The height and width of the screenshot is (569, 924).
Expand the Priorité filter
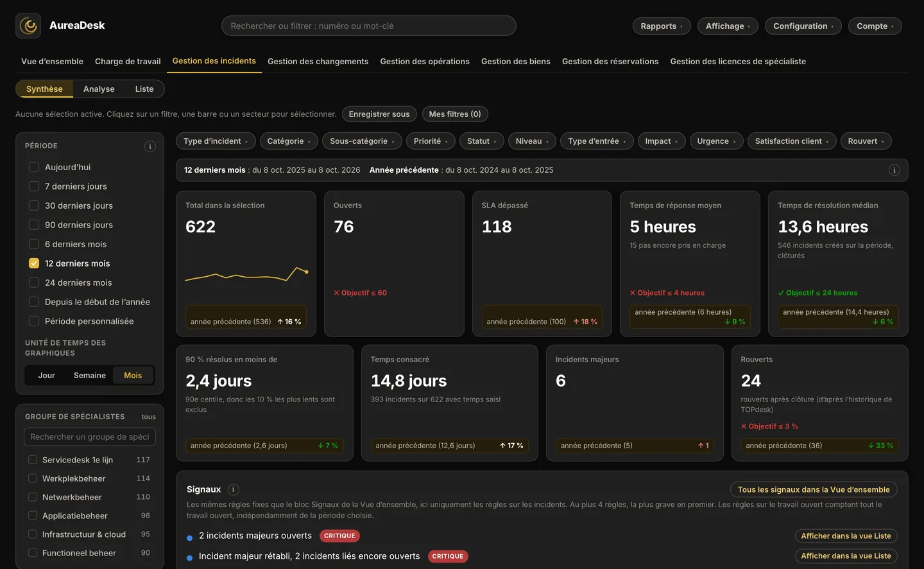(431, 141)
